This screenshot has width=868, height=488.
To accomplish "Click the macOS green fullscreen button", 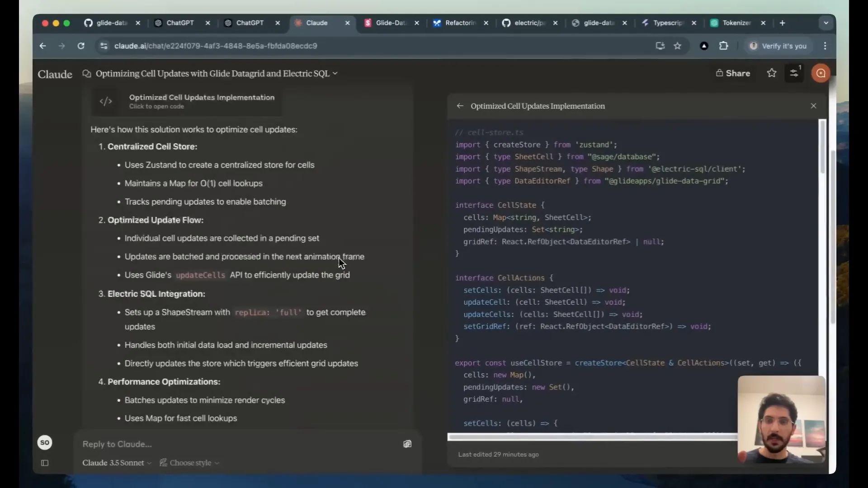I will point(67,23).
